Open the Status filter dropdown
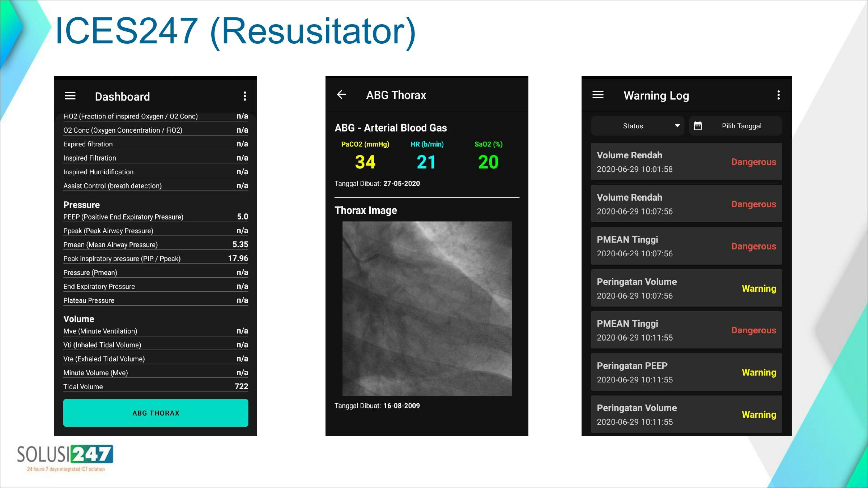 click(x=637, y=125)
